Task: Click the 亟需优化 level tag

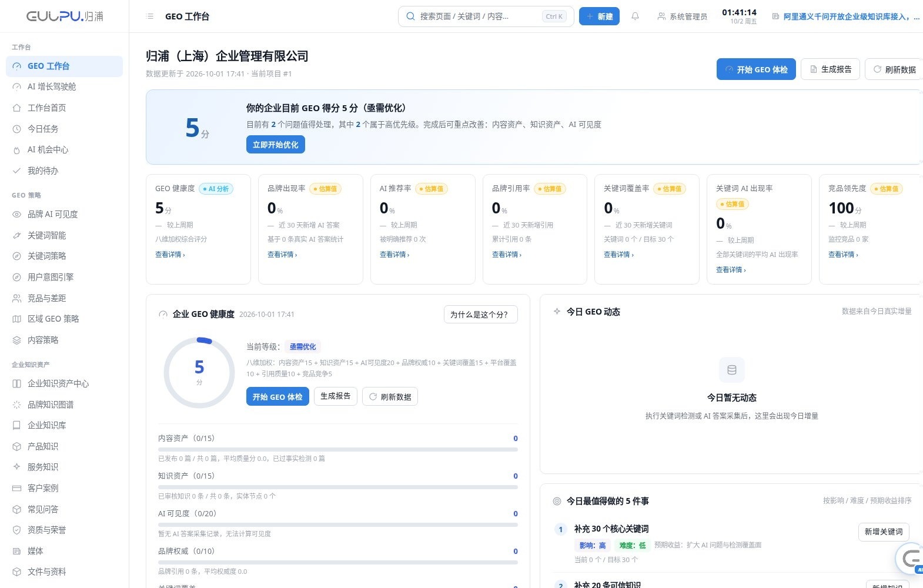Action: pos(303,347)
